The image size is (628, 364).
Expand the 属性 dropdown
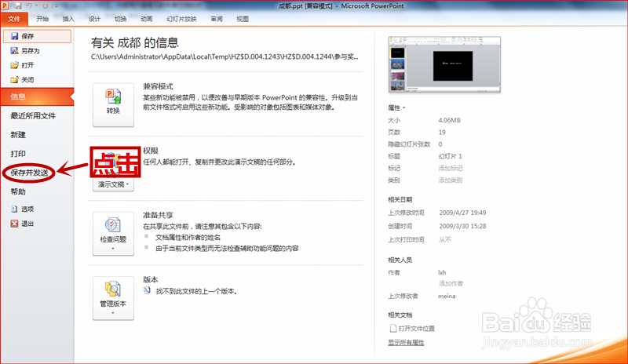(396, 107)
